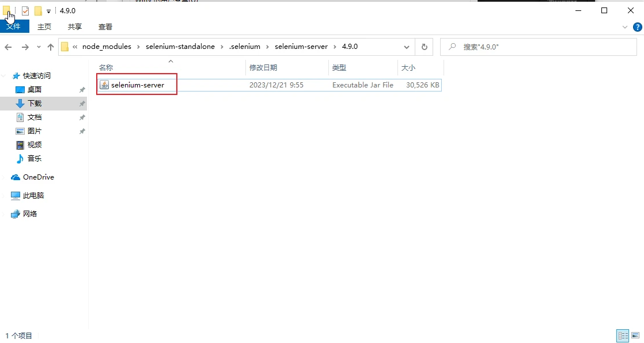Expand subfolders after node_modules breadcrumb
Image resolution: width=644 pixels, height=343 pixels.
(138, 47)
